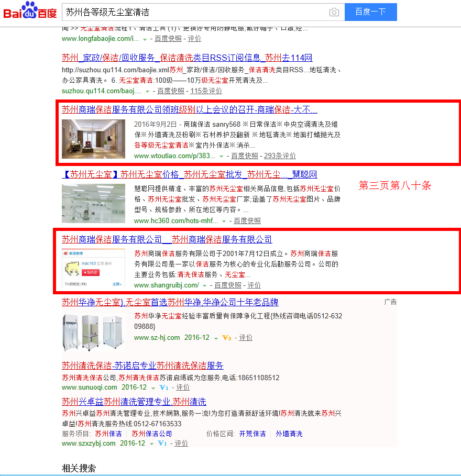Viewport: 461px width, 476px height.
Task: Click the www.wtoutiao.com/p/383 URL text
Action: tap(174, 156)
